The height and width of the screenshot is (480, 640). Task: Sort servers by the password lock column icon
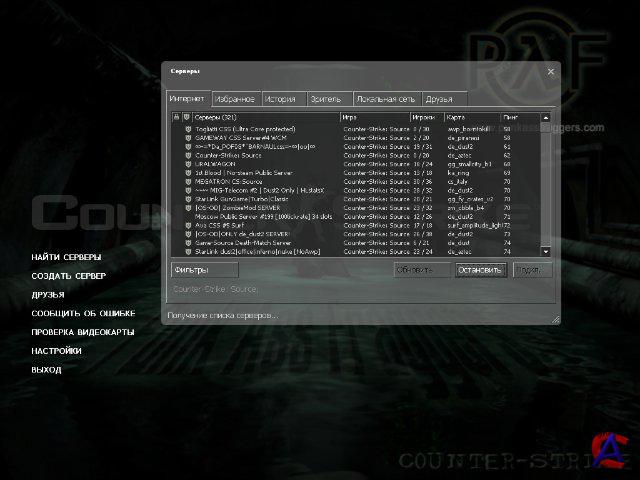[x=177, y=117]
